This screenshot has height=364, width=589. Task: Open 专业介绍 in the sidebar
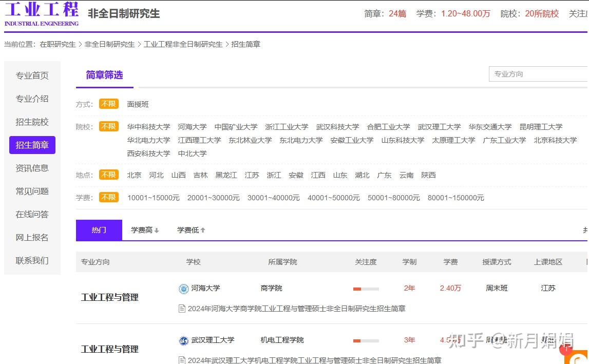point(32,99)
